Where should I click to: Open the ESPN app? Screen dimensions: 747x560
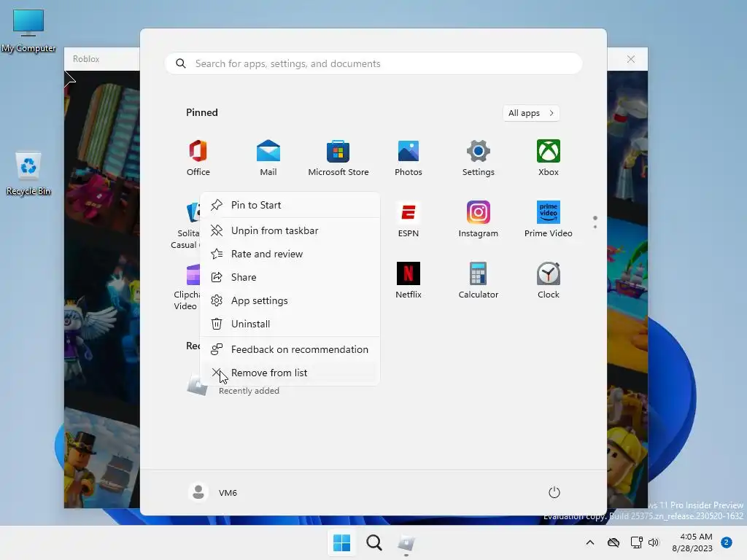409,219
